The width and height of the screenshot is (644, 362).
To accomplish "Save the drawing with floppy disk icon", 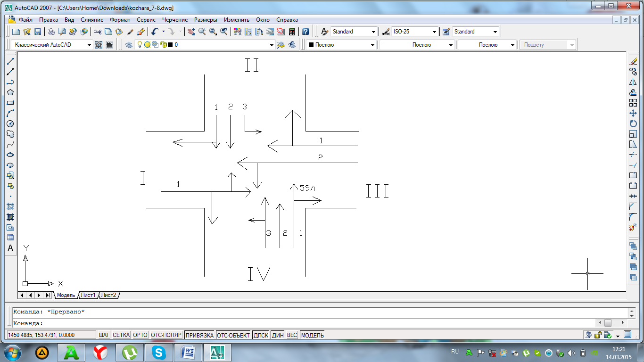I will pos(38,32).
